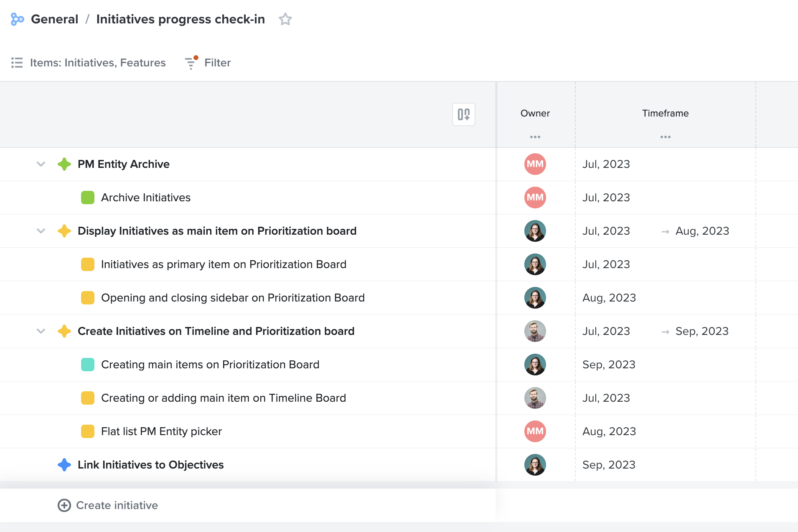The height and width of the screenshot is (532, 798).
Task: Select the diamond icon beside PM Entity Archive
Action: pyautogui.click(x=64, y=164)
